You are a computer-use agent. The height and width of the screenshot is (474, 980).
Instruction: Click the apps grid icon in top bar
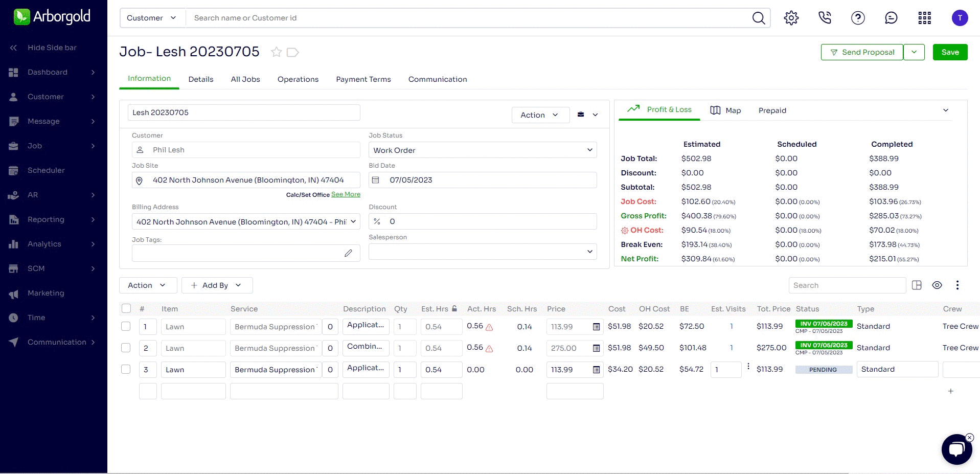tap(924, 17)
